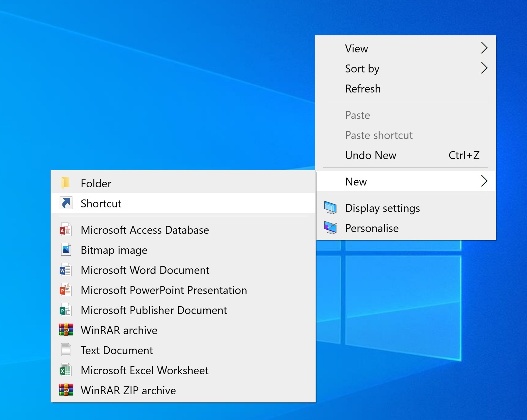Click the Microsoft Access Database icon
Image resolution: width=527 pixels, height=420 pixels.
point(66,230)
